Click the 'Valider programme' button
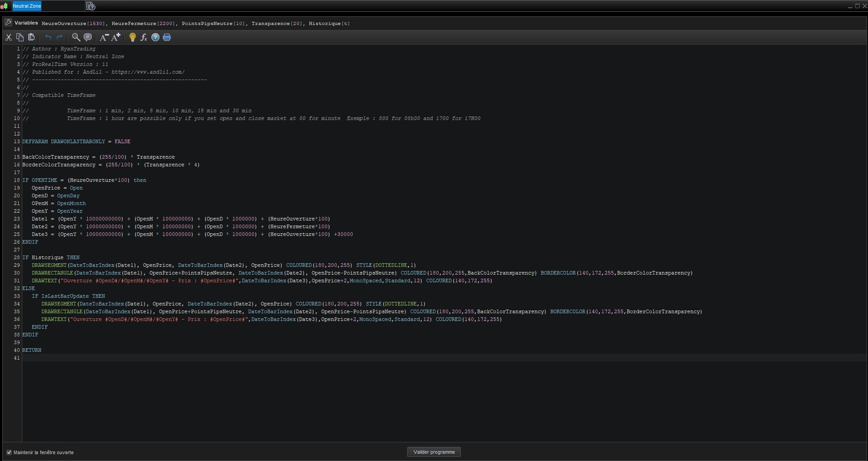 (x=434, y=452)
